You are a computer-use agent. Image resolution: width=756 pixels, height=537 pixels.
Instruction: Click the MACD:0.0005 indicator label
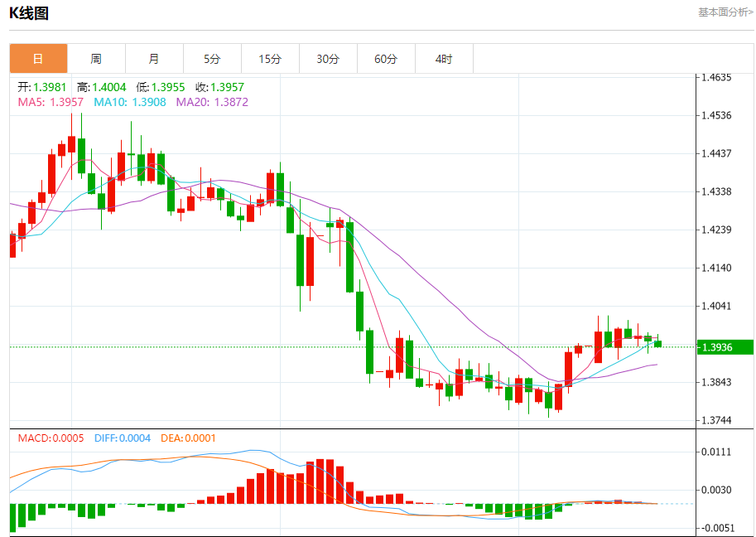click(51, 438)
